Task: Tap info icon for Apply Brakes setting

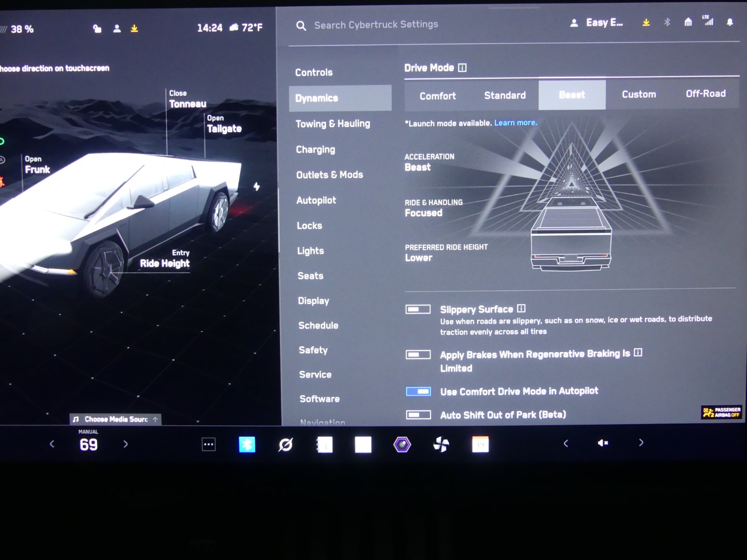Action: pos(638,353)
